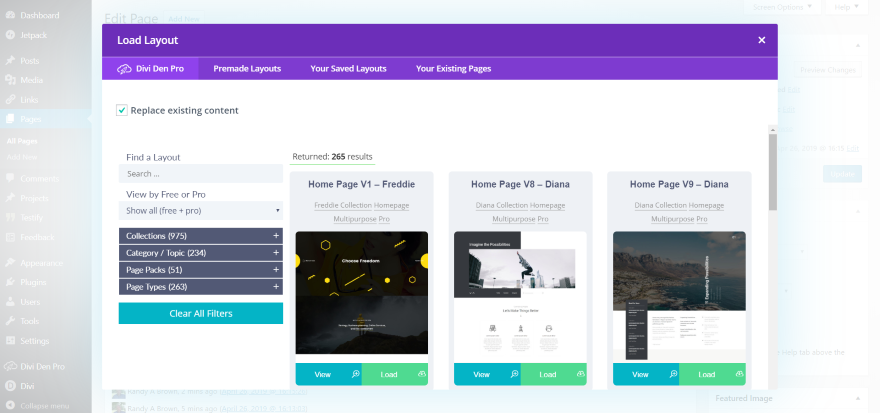The image size is (880, 413).
Task: Click the Collapse menu arrow icon
Action: (x=10, y=406)
